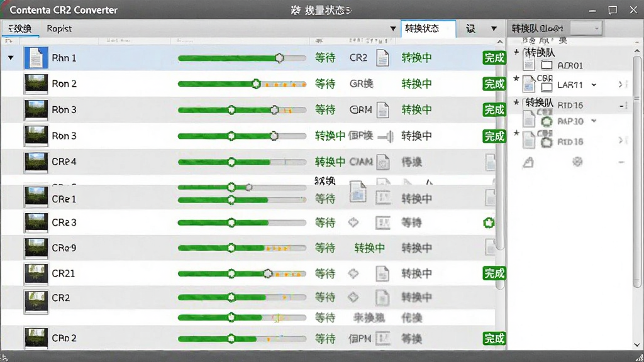Toggle the checkbox beside LAR11
Image resolution: width=644 pixels, height=362 pixels.
(547, 87)
